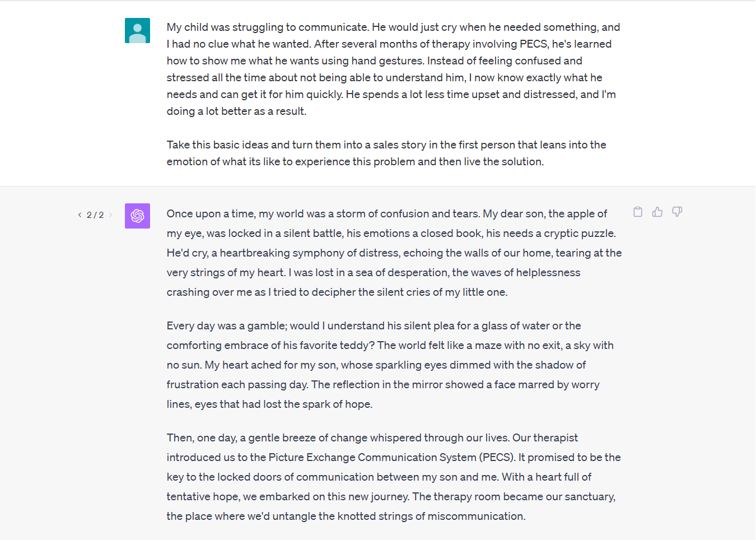Screen dimensions: 756x540
Task: Go to the next response version
Action: [111, 215]
